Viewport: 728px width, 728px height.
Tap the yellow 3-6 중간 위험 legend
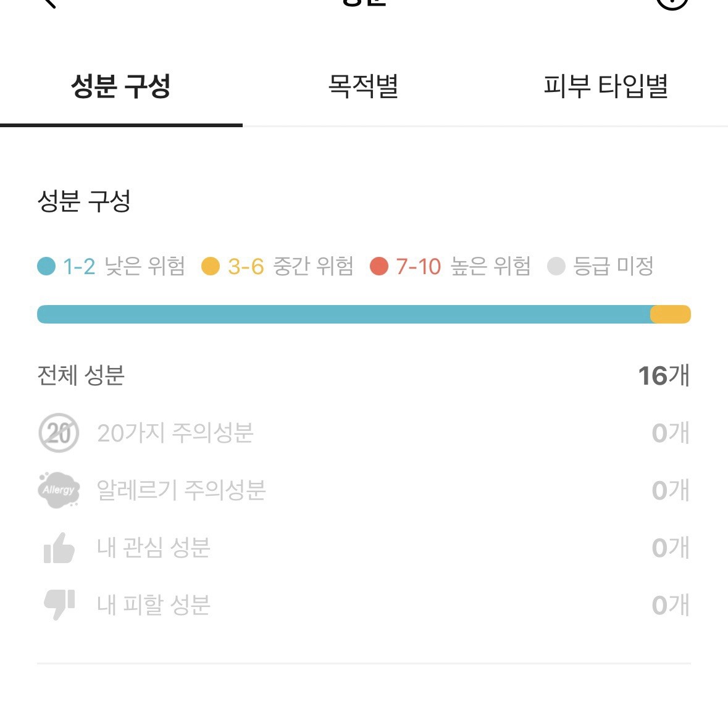pyautogui.click(x=277, y=266)
